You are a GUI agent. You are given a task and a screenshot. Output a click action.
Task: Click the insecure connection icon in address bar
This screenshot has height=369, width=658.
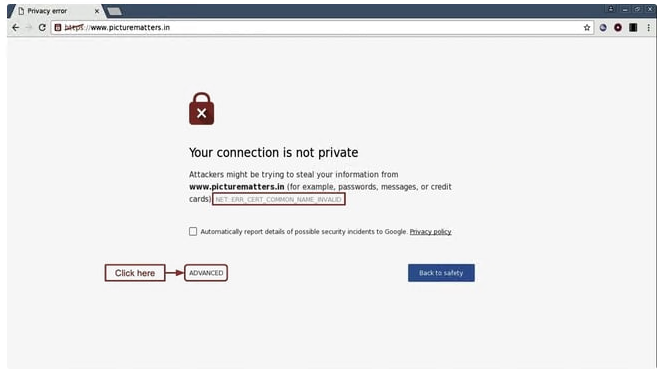coord(58,28)
